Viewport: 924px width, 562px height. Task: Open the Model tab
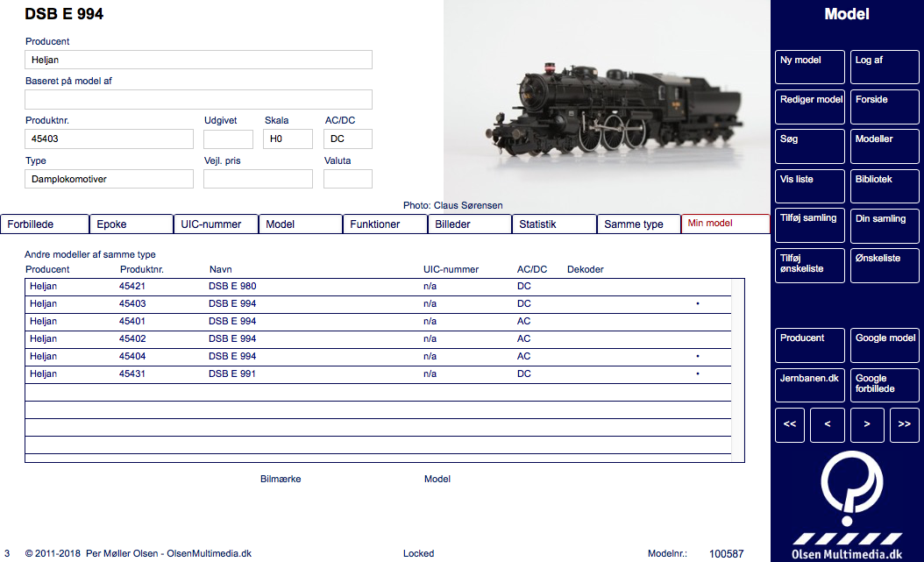[x=301, y=224]
